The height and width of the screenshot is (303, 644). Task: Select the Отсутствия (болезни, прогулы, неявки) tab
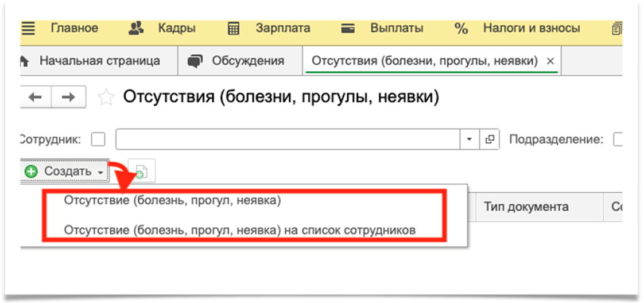[x=425, y=61]
